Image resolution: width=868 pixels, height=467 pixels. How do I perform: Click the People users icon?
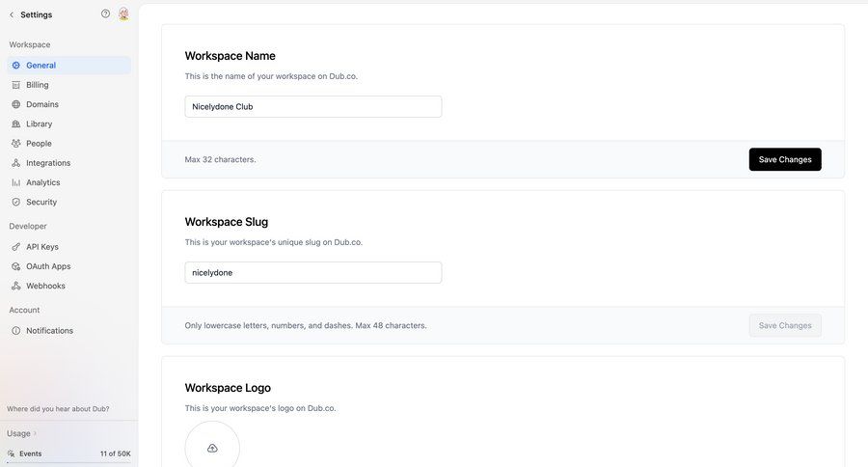16,144
